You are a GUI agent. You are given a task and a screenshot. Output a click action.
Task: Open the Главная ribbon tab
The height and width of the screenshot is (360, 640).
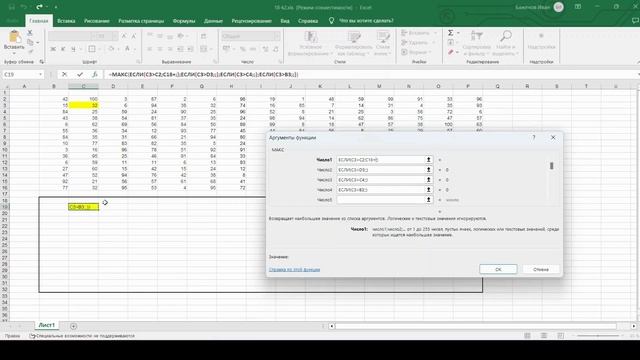(x=39, y=21)
